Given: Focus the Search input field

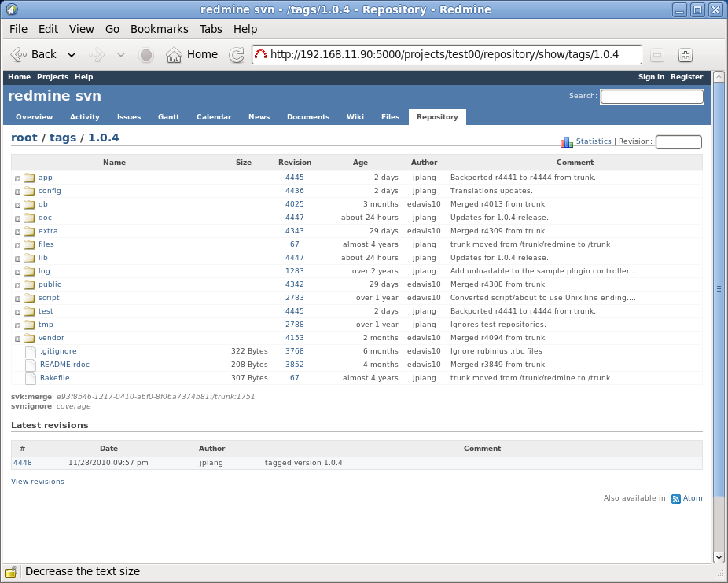Looking at the screenshot, I should click(652, 96).
